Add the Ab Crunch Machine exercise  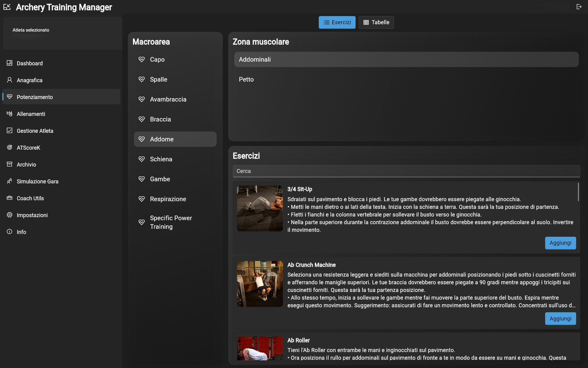560,319
